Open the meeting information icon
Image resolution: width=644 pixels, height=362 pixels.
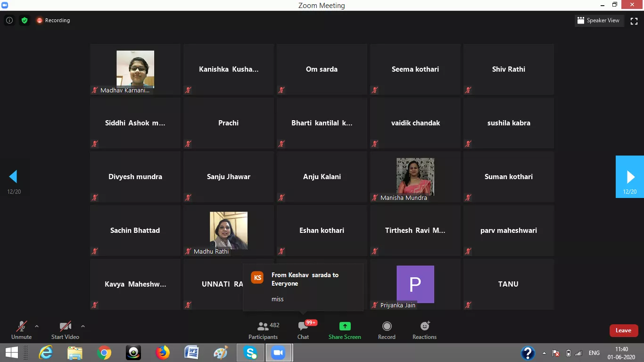[9, 20]
